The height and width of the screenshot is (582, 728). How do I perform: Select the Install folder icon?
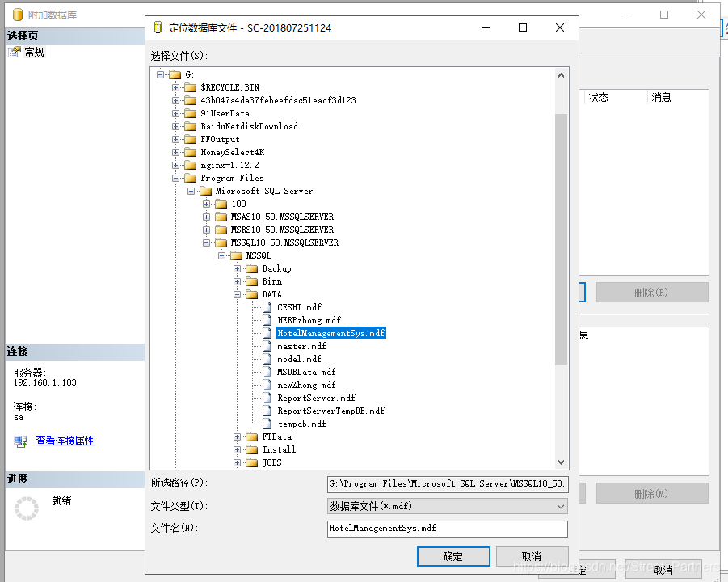(x=251, y=449)
